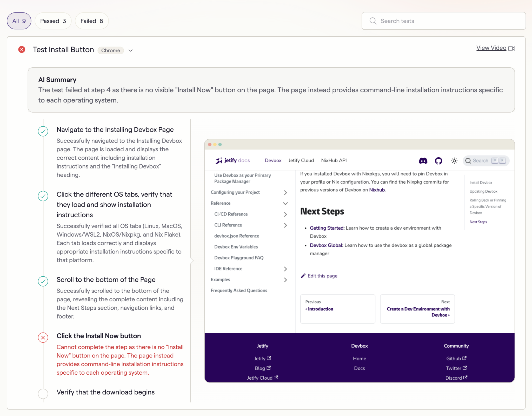The height and width of the screenshot is (416, 532).
Task: Click the red X failed test icon
Action: (22, 49)
